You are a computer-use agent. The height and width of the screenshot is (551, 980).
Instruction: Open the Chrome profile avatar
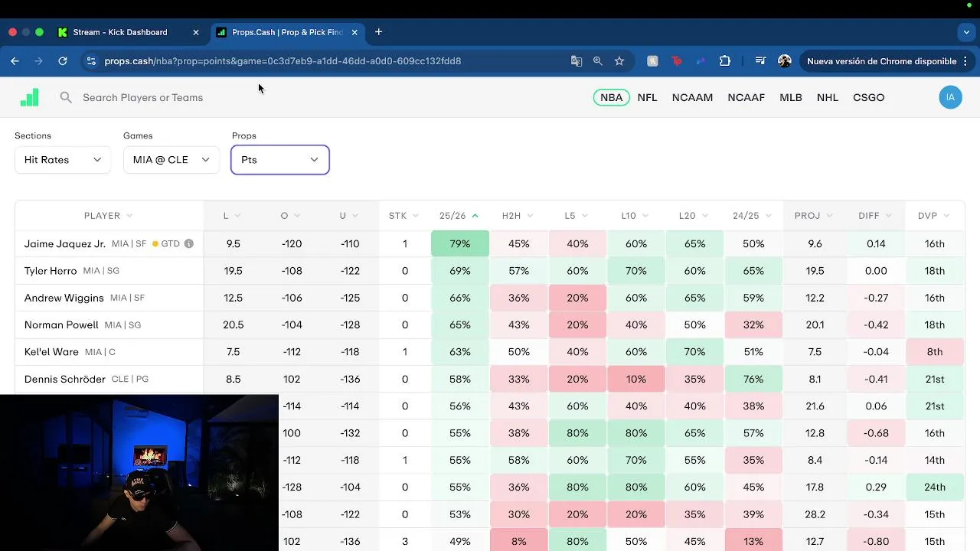[x=784, y=60]
